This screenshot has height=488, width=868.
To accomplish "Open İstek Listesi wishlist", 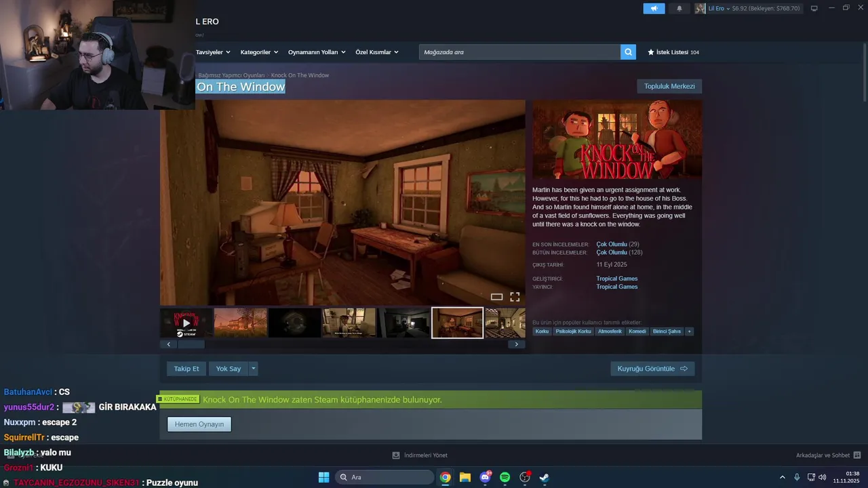I will [673, 52].
